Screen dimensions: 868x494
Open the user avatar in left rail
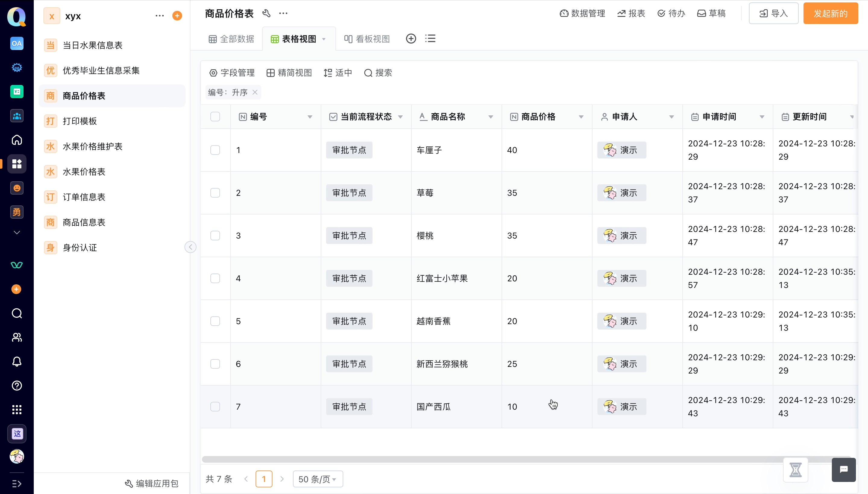17,456
